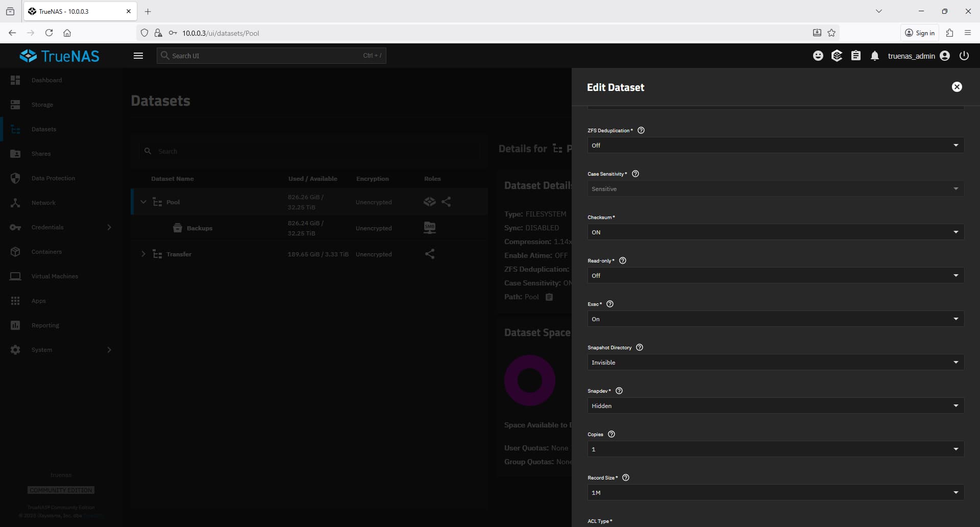Viewport: 980px width, 527px height.
Task: Click the help icon next to Read-only
Action: tap(622, 261)
